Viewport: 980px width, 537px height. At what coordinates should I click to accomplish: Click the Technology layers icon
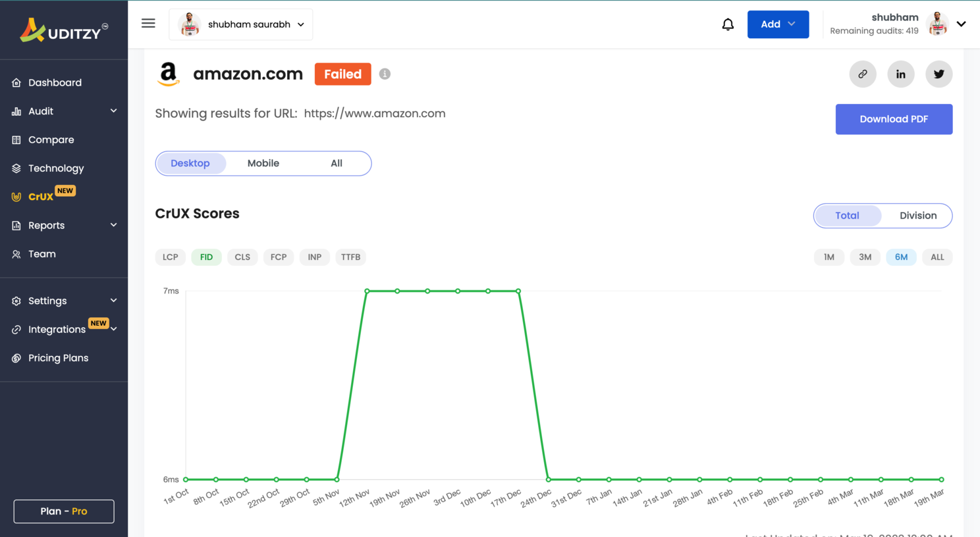[16, 168]
